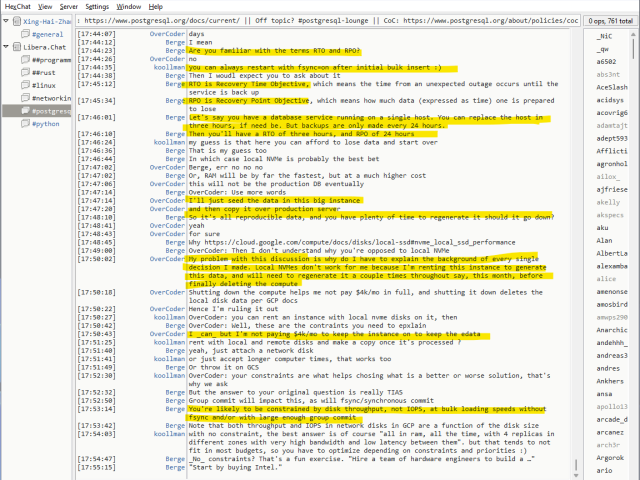Open the Settings menu
This screenshot has width=640, height=480.
click(x=97, y=6)
